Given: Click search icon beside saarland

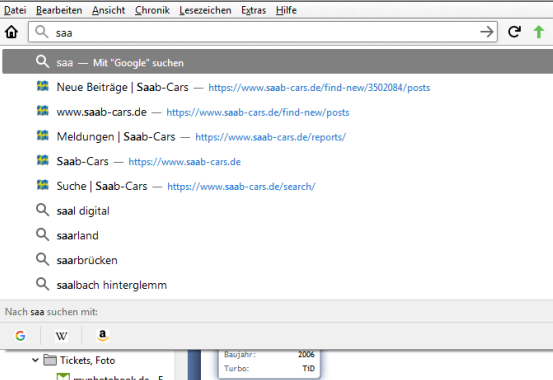Looking at the screenshot, I should coord(42,235).
